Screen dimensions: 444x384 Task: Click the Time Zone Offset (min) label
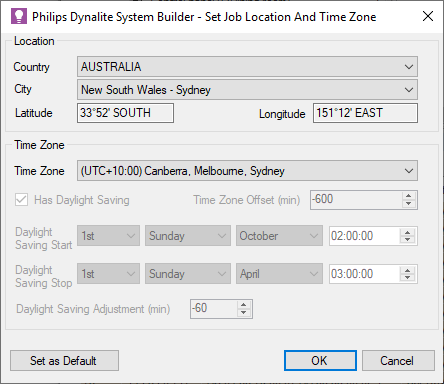247,200
